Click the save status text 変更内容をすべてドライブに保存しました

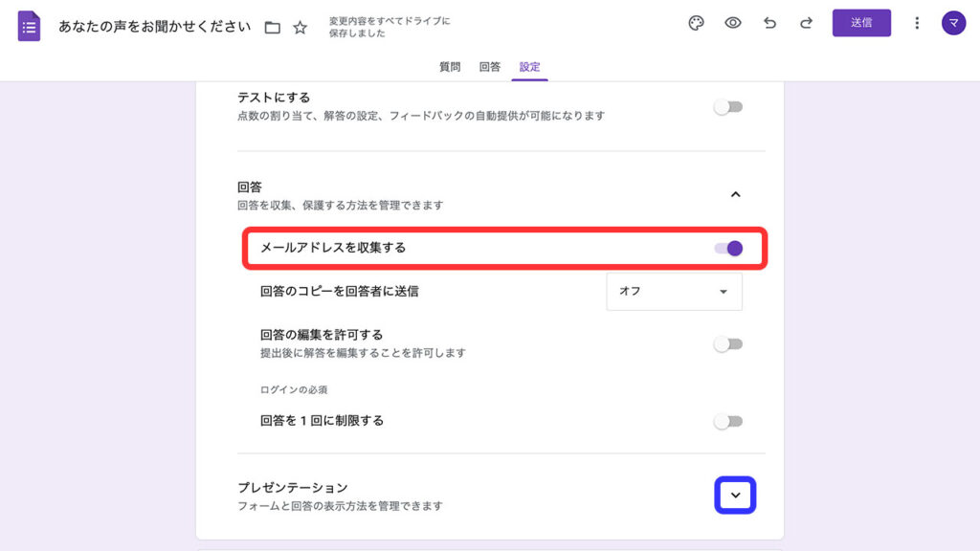390,27
